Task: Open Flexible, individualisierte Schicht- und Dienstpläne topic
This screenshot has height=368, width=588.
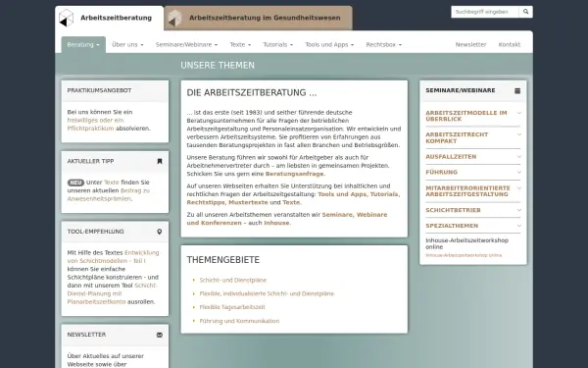Action: [x=267, y=293]
